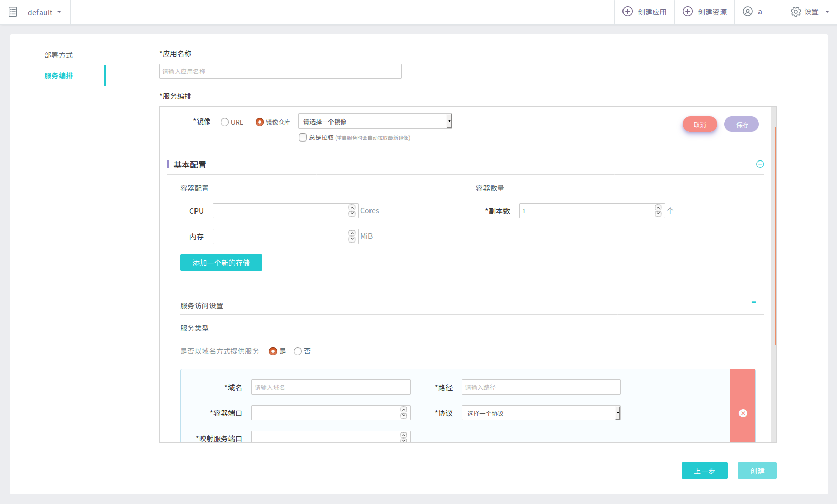The image size is (837, 504).
Task: Decrease 内存 value with down stepper
Action: (x=352, y=239)
